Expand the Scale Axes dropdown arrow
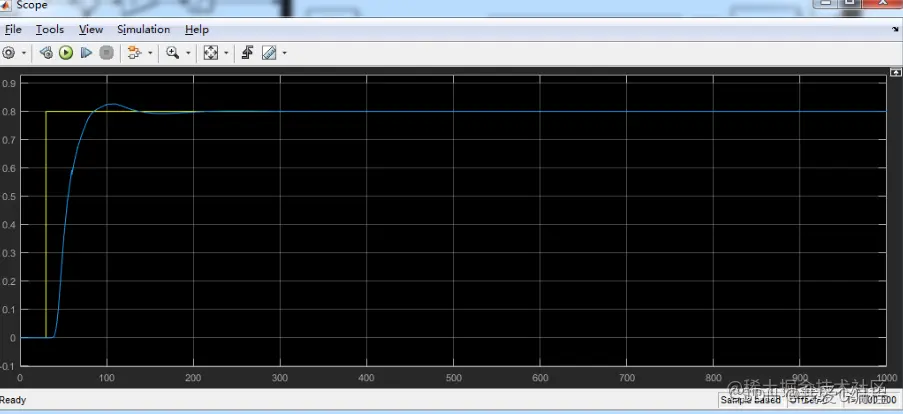 coord(226,53)
